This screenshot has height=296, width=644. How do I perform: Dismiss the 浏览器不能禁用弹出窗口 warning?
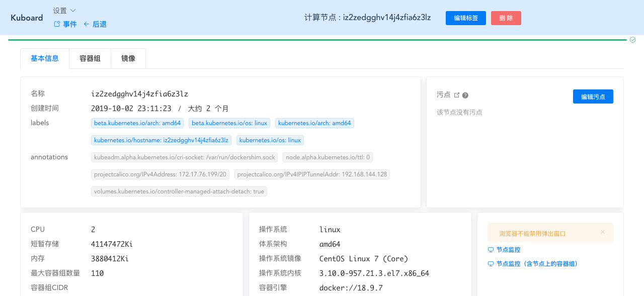point(602,232)
